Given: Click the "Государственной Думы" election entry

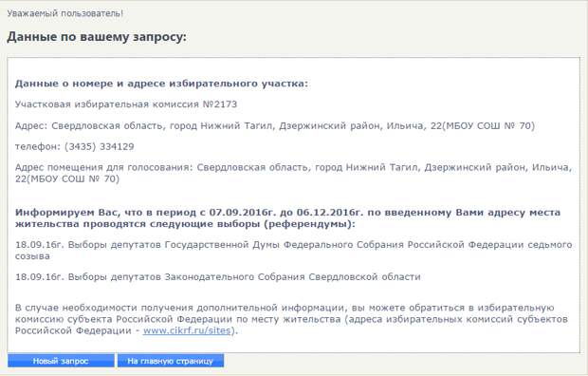Looking at the screenshot, I should 294,250.
